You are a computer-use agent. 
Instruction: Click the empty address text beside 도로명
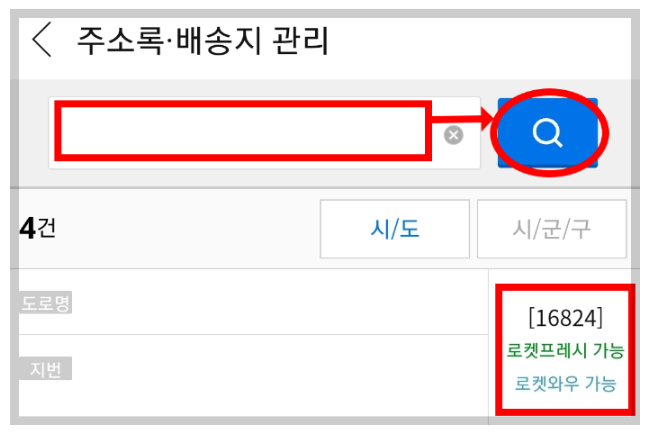[280, 302]
